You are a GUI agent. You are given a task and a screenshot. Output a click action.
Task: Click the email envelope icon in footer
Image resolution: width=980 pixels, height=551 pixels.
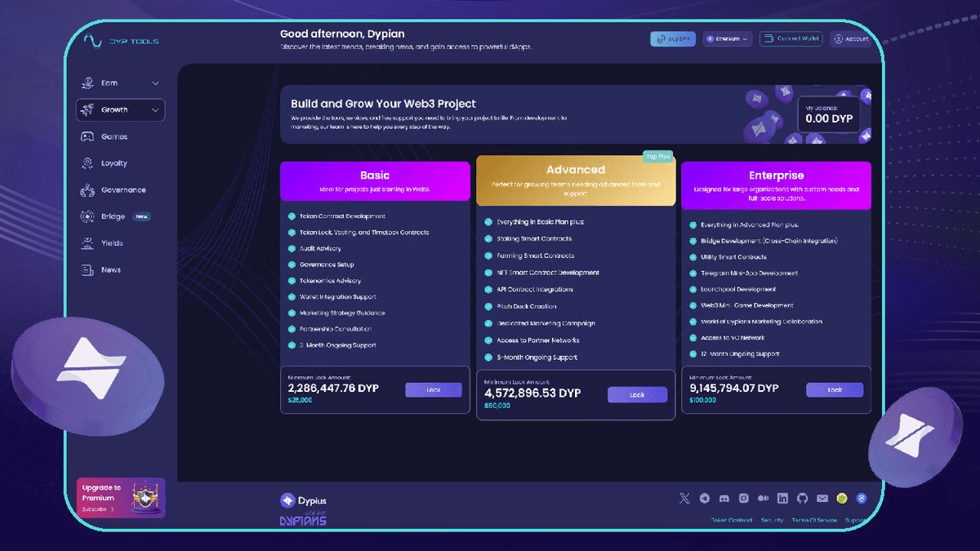coord(822,498)
